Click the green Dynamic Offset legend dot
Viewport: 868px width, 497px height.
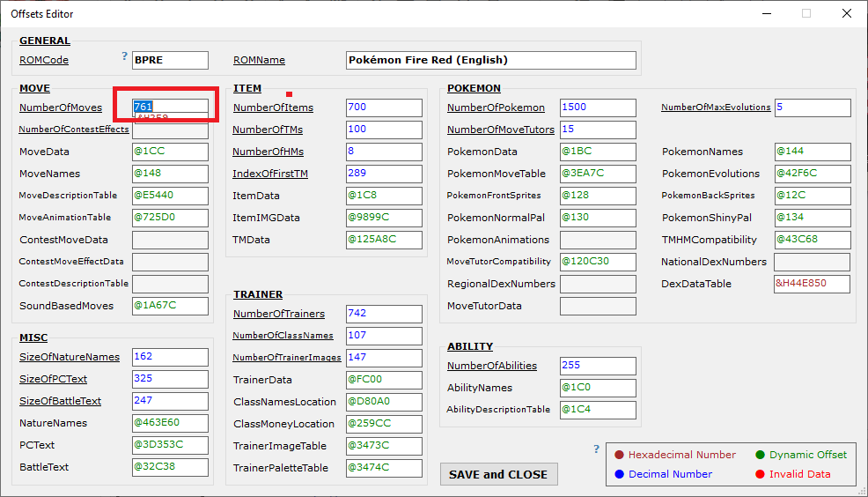760,455
